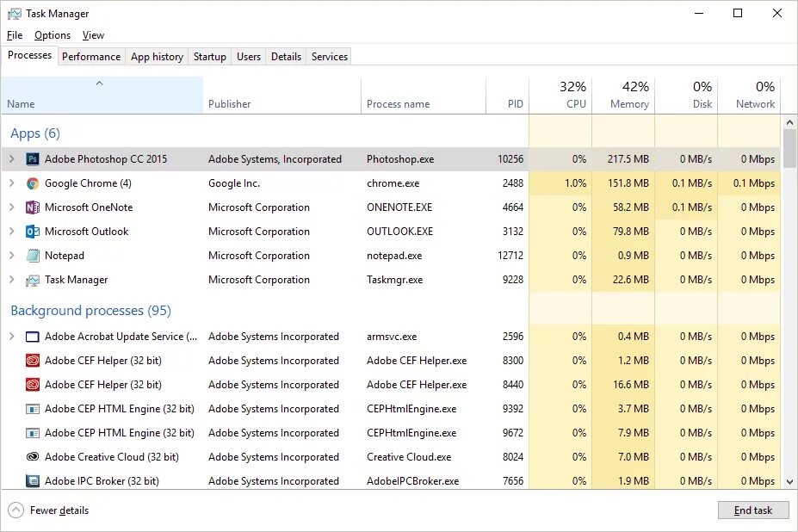Collapse view with Fewer details
The image size is (798, 532).
pyautogui.click(x=49, y=510)
